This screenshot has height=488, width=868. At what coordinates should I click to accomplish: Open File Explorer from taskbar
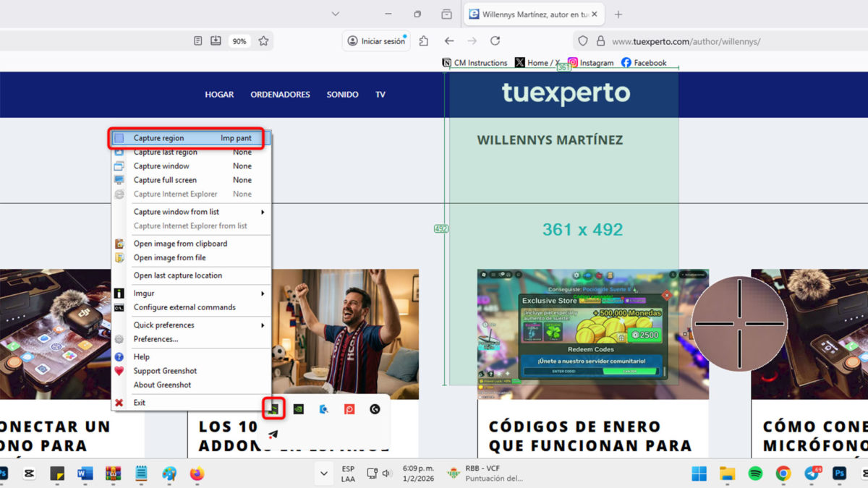coord(727,474)
